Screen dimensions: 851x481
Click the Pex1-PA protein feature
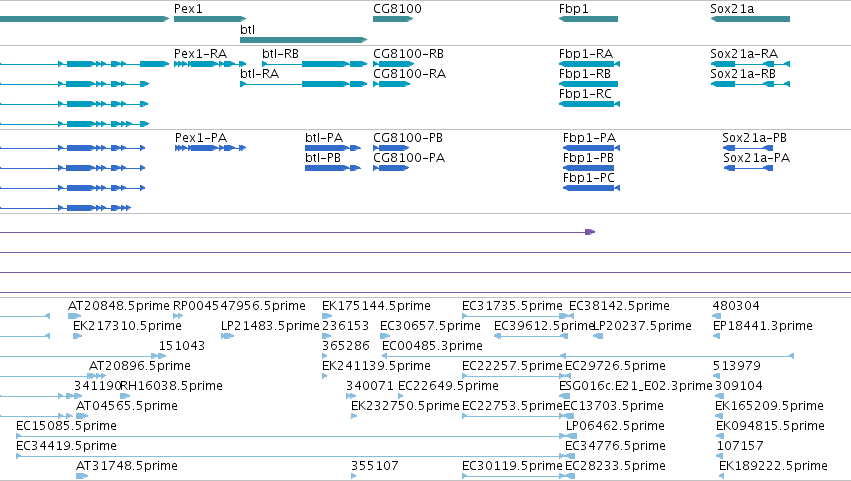pyautogui.click(x=210, y=148)
